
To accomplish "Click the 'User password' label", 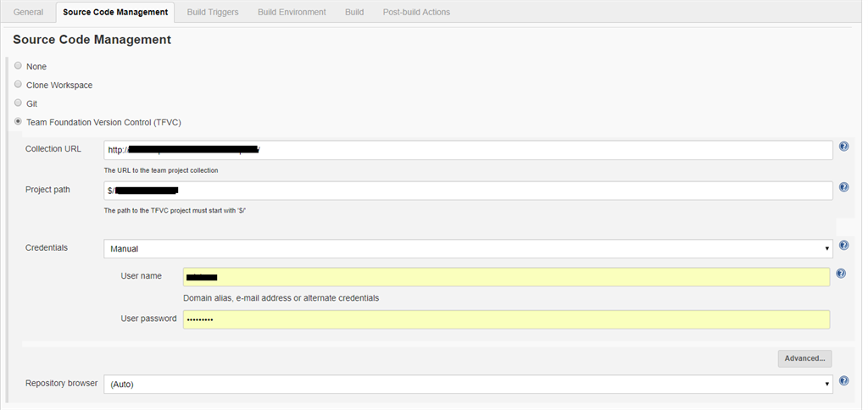I will 148,319.
